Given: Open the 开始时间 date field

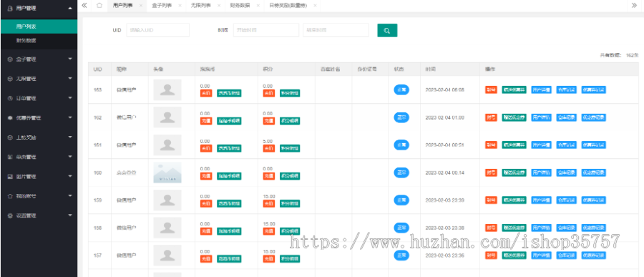Looking at the screenshot, I should pyautogui.click(x=266, y=30).
